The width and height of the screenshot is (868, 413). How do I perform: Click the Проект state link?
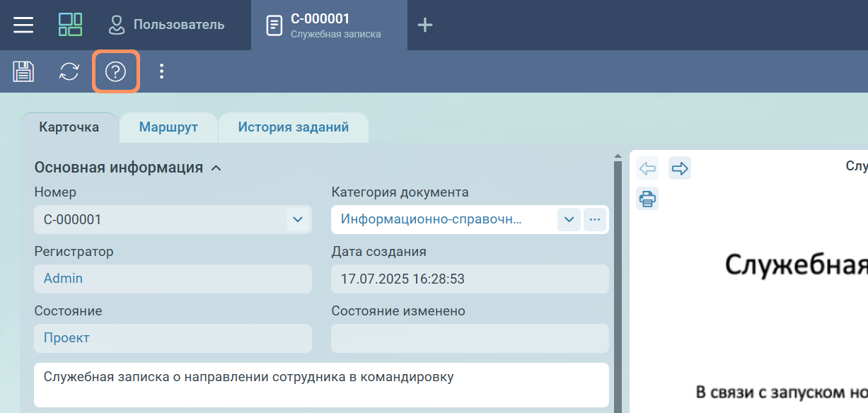(66, 338)
